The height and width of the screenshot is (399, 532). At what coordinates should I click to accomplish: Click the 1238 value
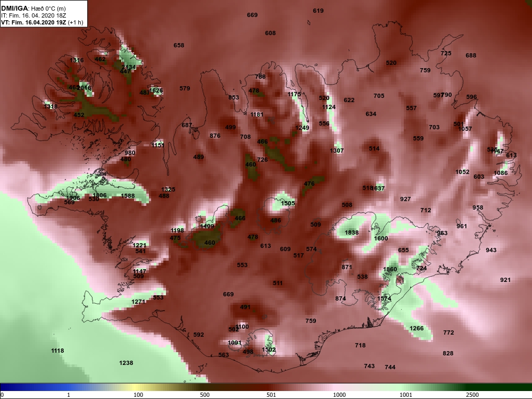(x=126, y=363)
